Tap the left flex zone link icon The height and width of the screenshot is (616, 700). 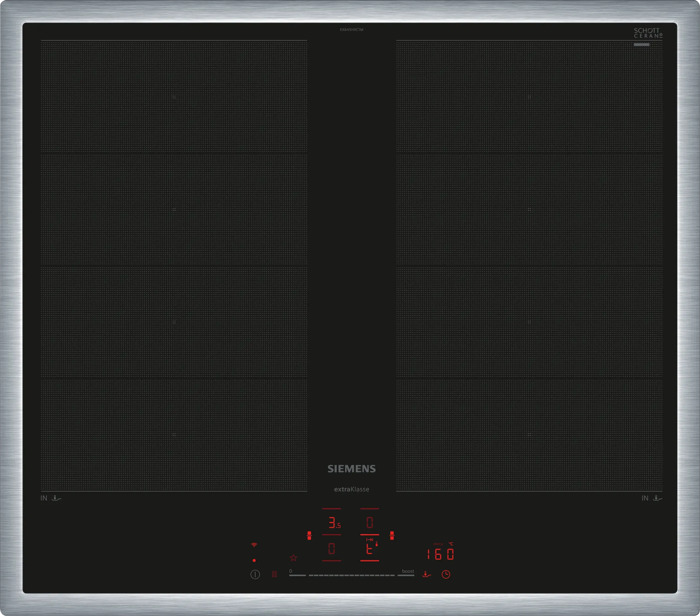(x=309, y=535)
